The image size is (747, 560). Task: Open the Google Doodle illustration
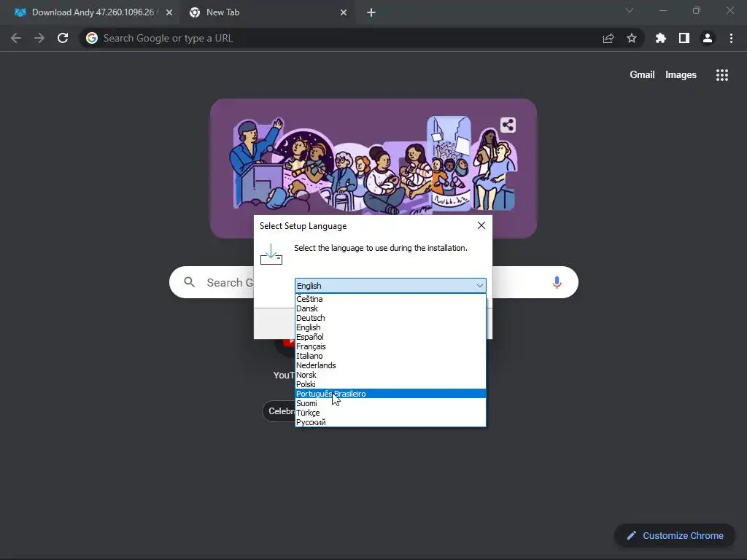coord(373,168)
